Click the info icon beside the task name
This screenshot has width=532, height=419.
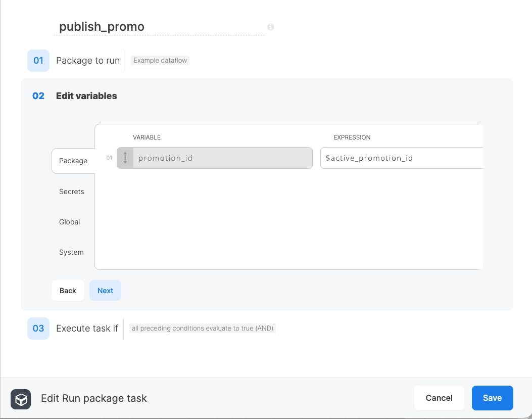(270, 27)
